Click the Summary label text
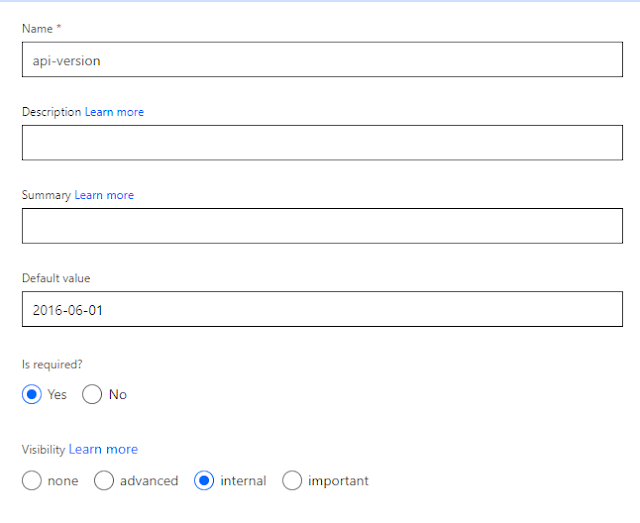640x523 pixels. 46,195
